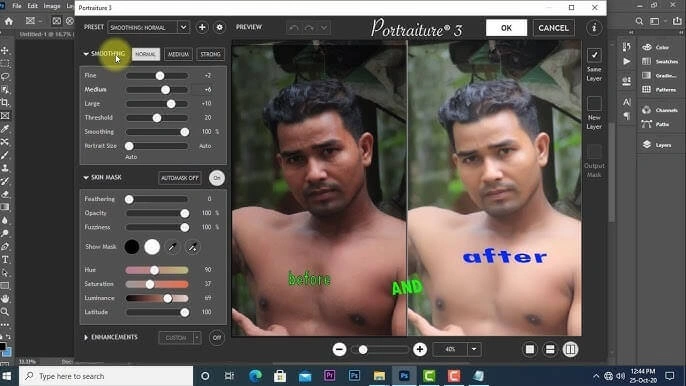Collapse the Smoothing section
686x386 pixels.
[86, 54]
